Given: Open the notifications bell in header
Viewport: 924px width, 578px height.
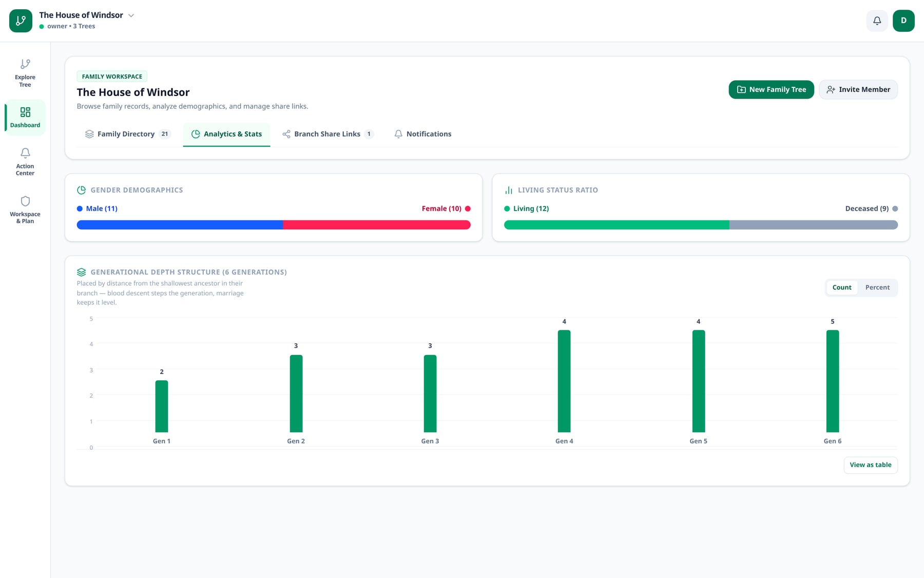Looking at the screenshot, I should point(877,21).
